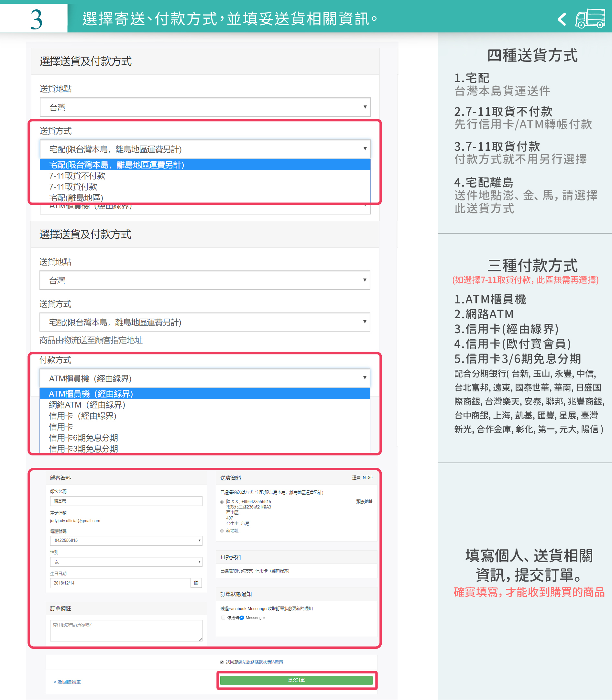The image size is (612, 700).
Task: Open the 網站服務條款及隱私政策 link
Action: pyautogui.click(x=261, y=662)
